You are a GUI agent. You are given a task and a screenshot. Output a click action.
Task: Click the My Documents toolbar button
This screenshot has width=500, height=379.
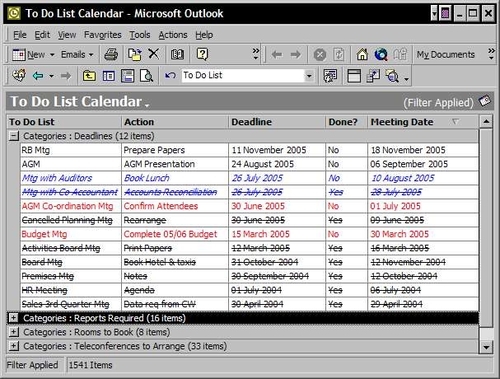click(x=446, y=55)
